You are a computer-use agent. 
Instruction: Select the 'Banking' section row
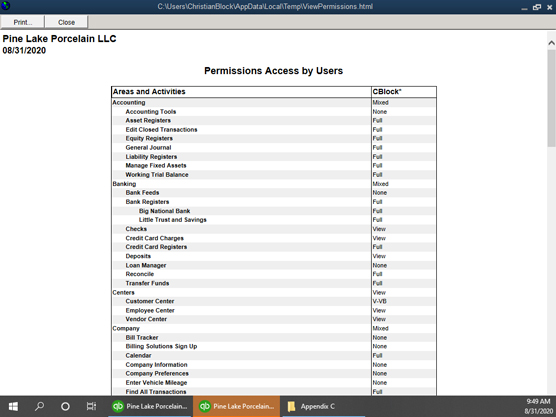pos(274,184)
